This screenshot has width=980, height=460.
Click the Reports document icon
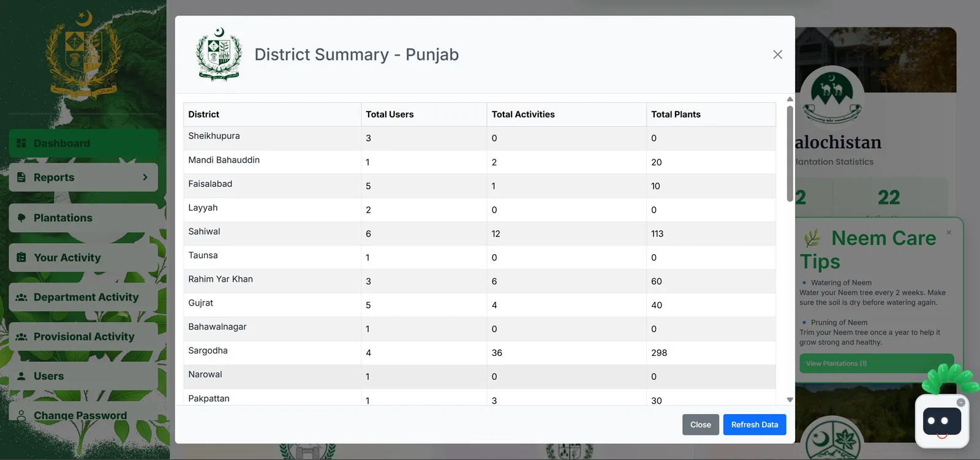click(x=21, y=177)
